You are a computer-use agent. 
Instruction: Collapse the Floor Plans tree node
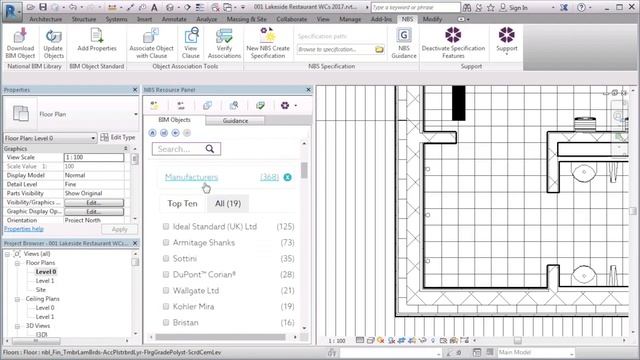click(x=18, y=263)
